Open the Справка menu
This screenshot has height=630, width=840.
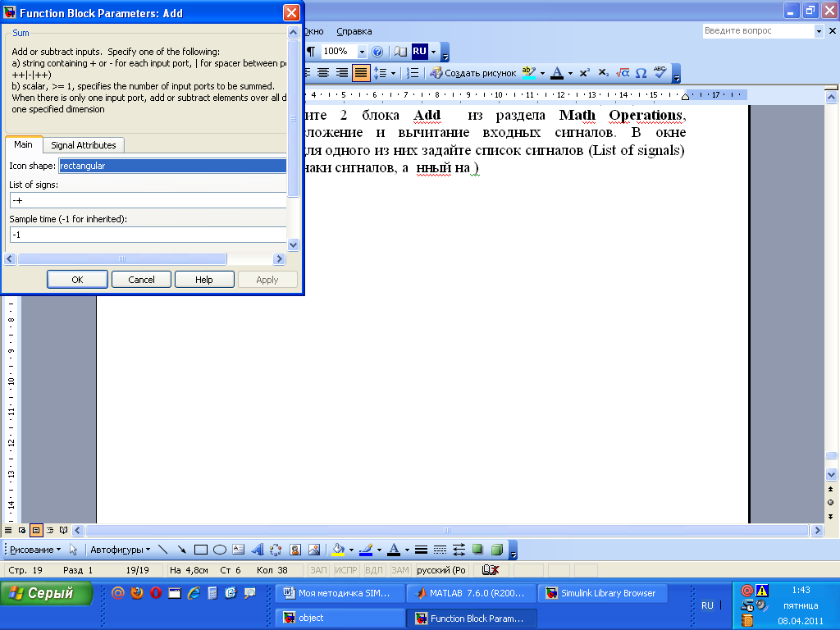click(x=354, y=32)
